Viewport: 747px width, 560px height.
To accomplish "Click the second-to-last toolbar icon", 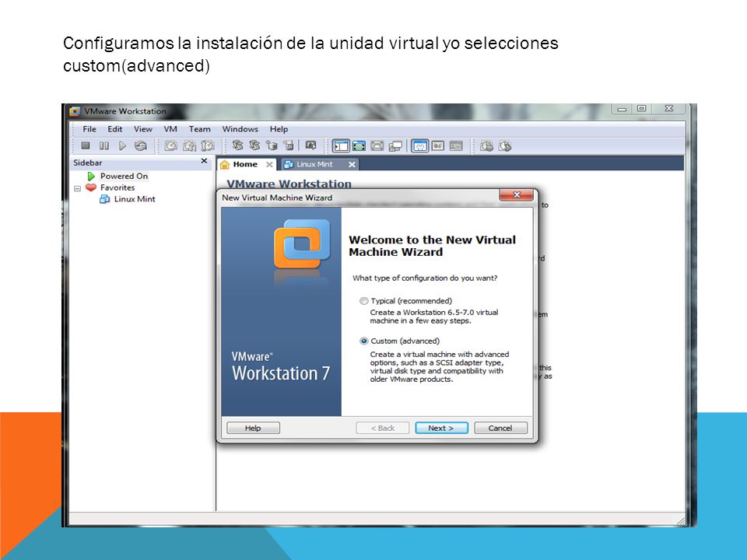I will [x=486, y=145].
